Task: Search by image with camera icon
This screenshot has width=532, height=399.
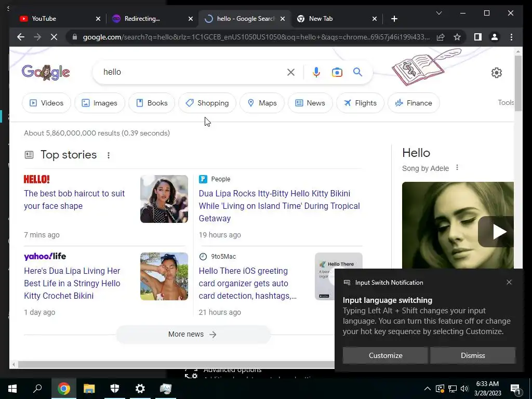Action: [337, 72]
